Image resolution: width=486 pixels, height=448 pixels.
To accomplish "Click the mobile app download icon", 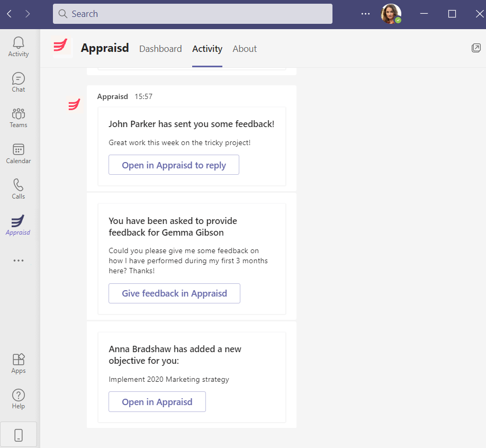I will point(19,435).
